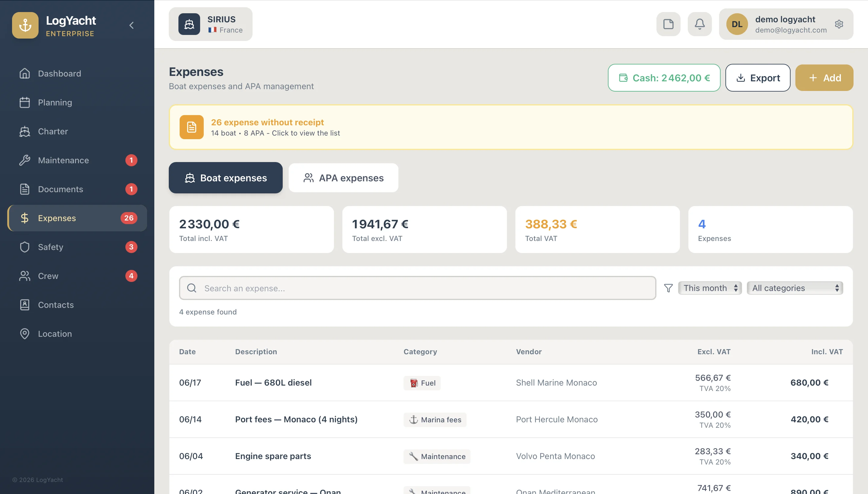Click the Total VAT 388,33 € card

coord(597,229)
